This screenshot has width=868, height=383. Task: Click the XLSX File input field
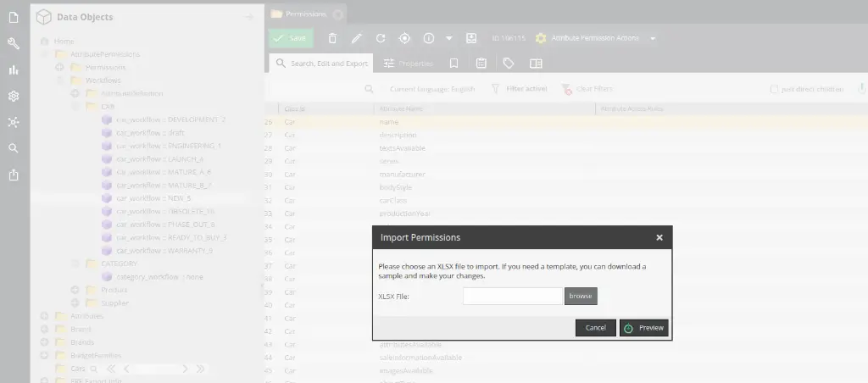tap(513, 296)
